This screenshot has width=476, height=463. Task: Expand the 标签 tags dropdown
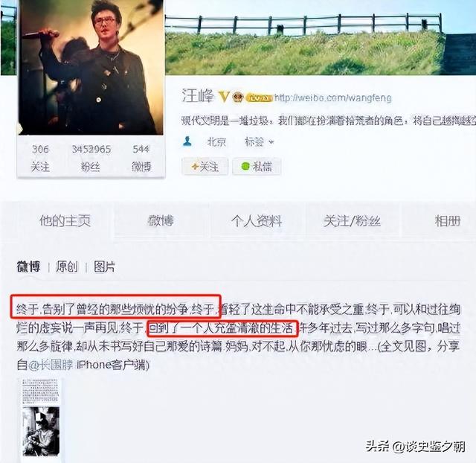click(x=260, y=142)
